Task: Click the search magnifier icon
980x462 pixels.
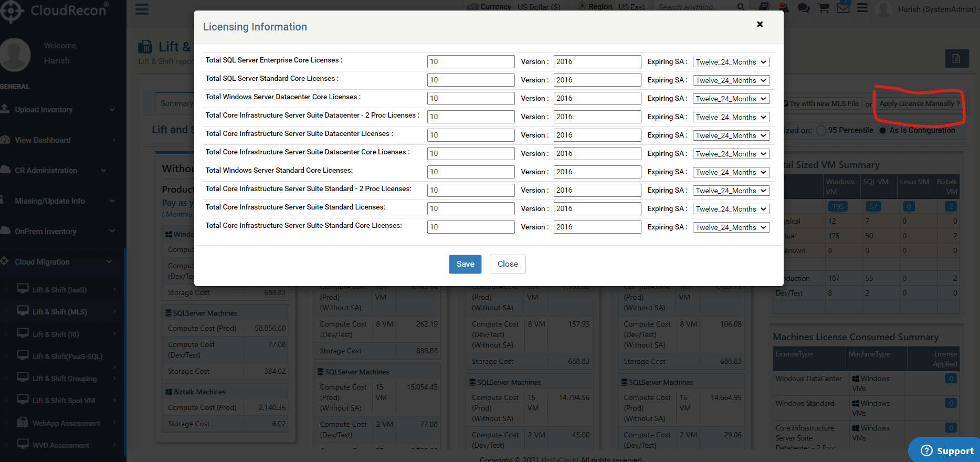Action: point(741,7)
